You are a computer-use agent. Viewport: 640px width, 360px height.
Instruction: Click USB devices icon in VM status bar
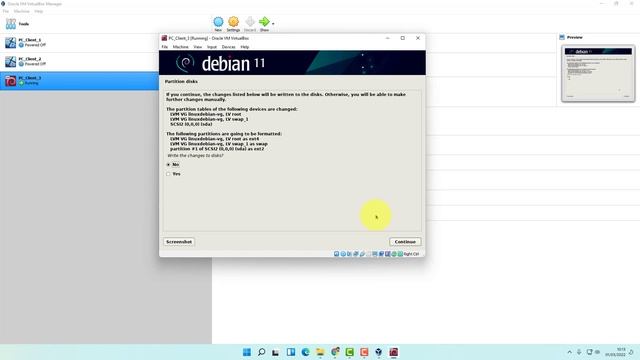[x=362, y=254]
